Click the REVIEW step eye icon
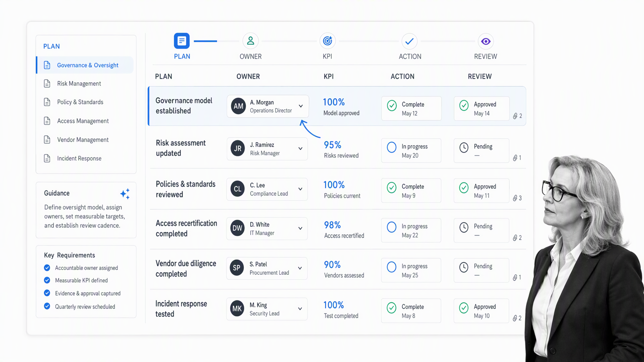This screenshot has width=644, height=362. 486,41
